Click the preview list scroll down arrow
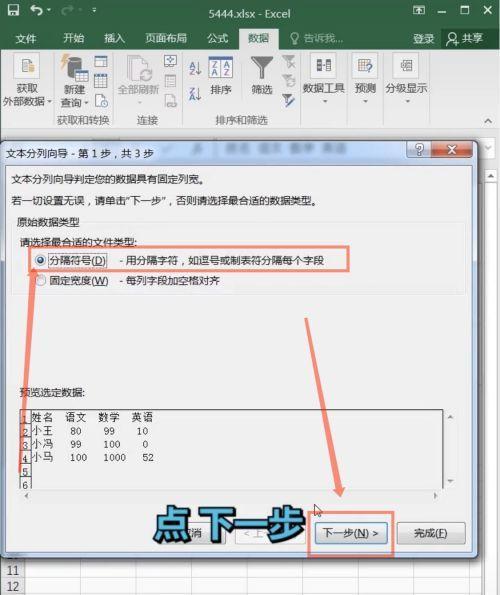The image size is (500, 595). 450,481
